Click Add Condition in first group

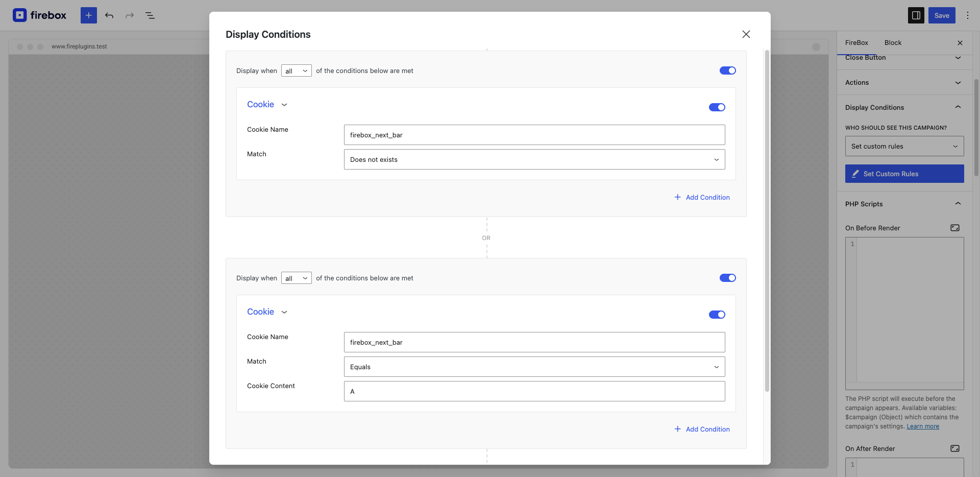702,197
